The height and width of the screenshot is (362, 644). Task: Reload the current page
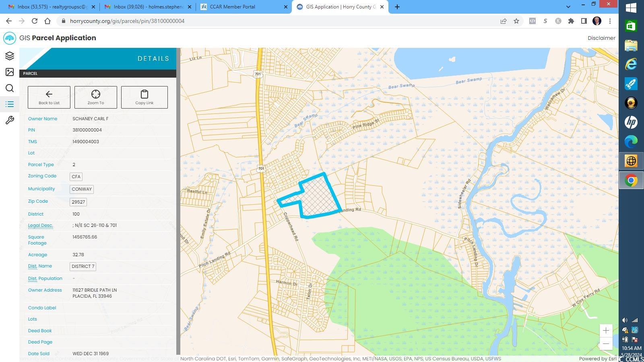point(35,21)
